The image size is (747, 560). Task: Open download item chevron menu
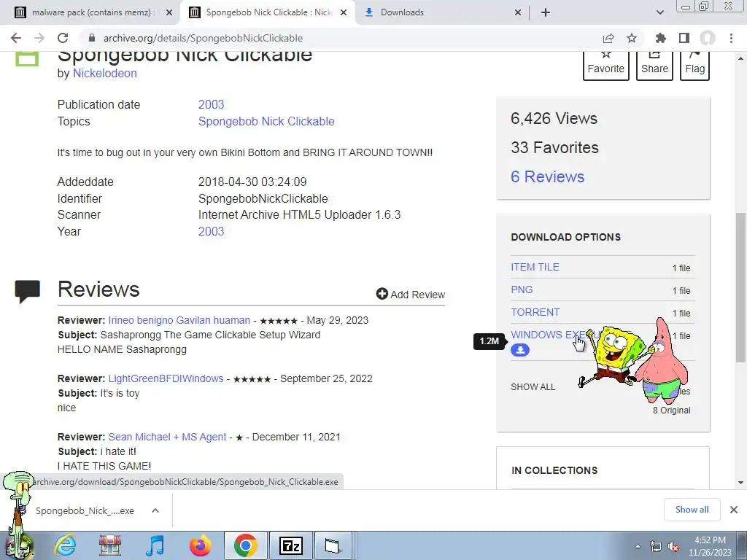155,510
